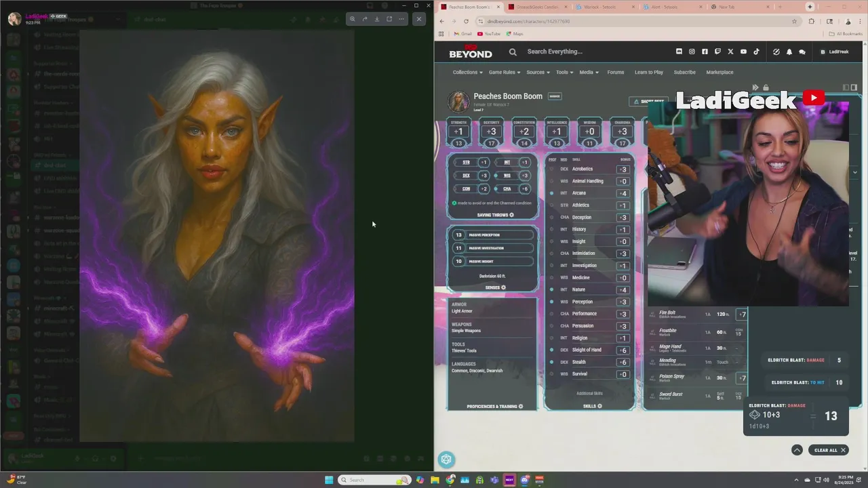The image size is (868, 488).
Task: Open D&D Beyond Discord social icon
Action: point(679,52)
